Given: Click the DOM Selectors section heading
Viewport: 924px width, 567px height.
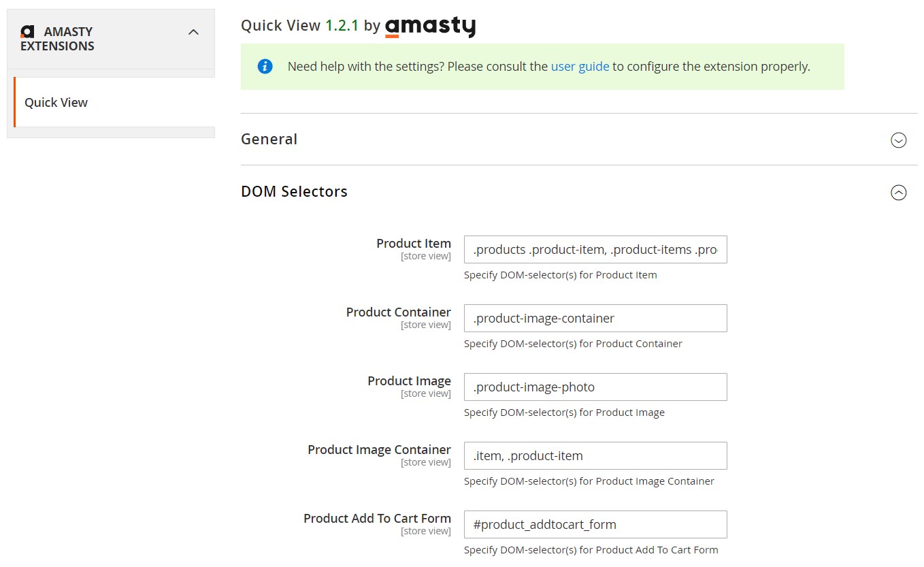Looking at the screenshot, I should tap(295, 191).
